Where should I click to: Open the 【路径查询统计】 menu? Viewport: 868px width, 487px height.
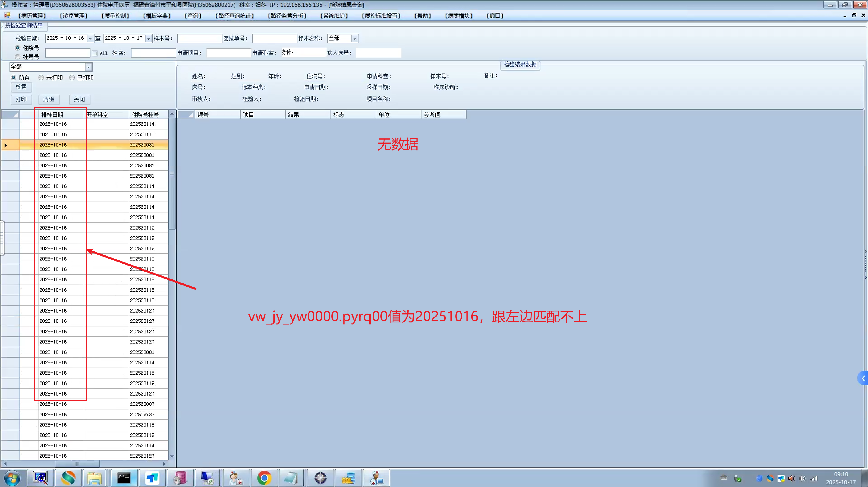[x=235, y=16]
